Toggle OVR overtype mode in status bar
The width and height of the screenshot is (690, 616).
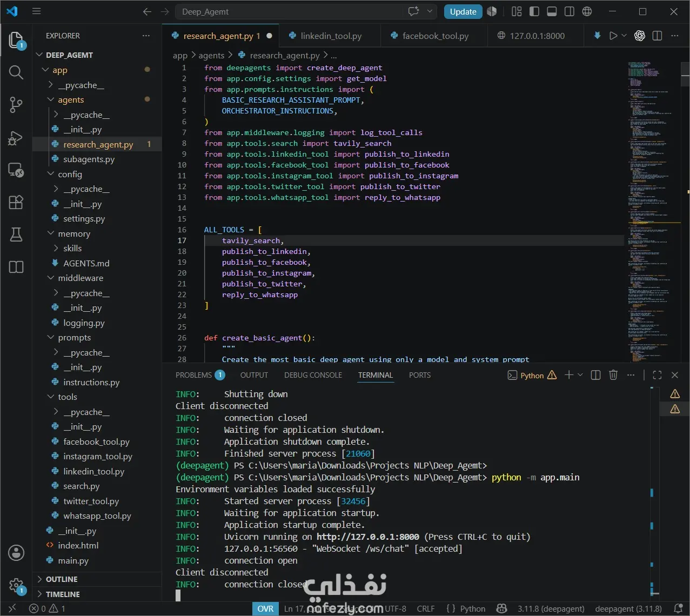coord(265,608)
